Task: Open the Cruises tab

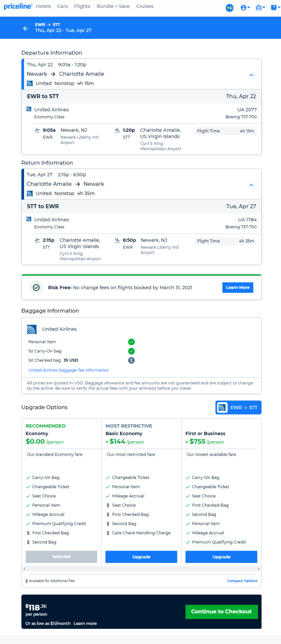Action: click(145, 6)
